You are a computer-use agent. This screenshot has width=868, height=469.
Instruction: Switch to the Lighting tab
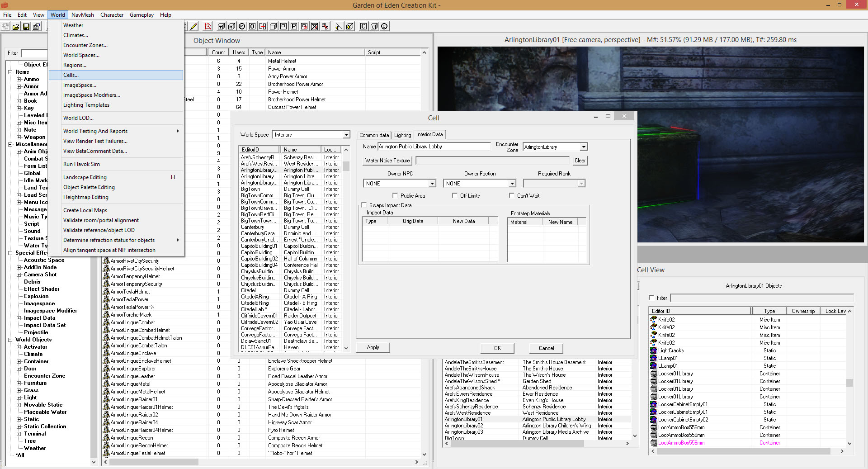pyautogui.click(x=402, y=135)
